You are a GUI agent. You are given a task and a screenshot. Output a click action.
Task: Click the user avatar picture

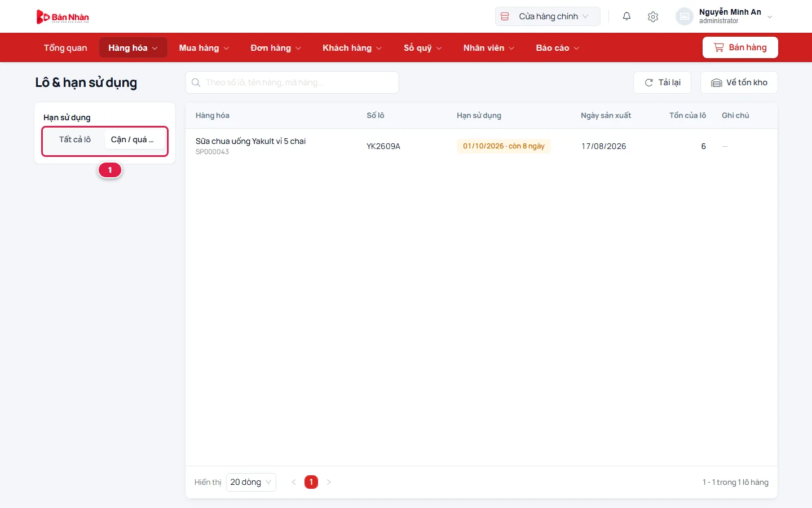684,16
